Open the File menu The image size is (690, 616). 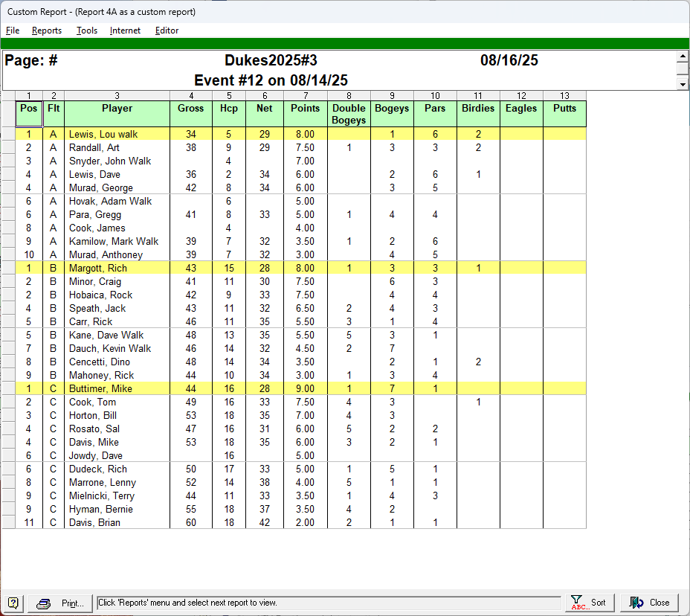13,31
